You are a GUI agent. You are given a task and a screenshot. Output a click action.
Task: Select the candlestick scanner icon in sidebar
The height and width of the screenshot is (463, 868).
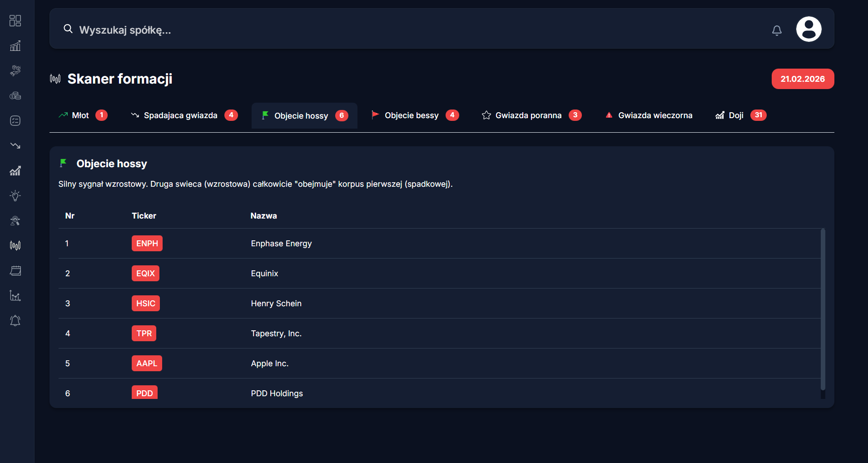click(15, 246)
